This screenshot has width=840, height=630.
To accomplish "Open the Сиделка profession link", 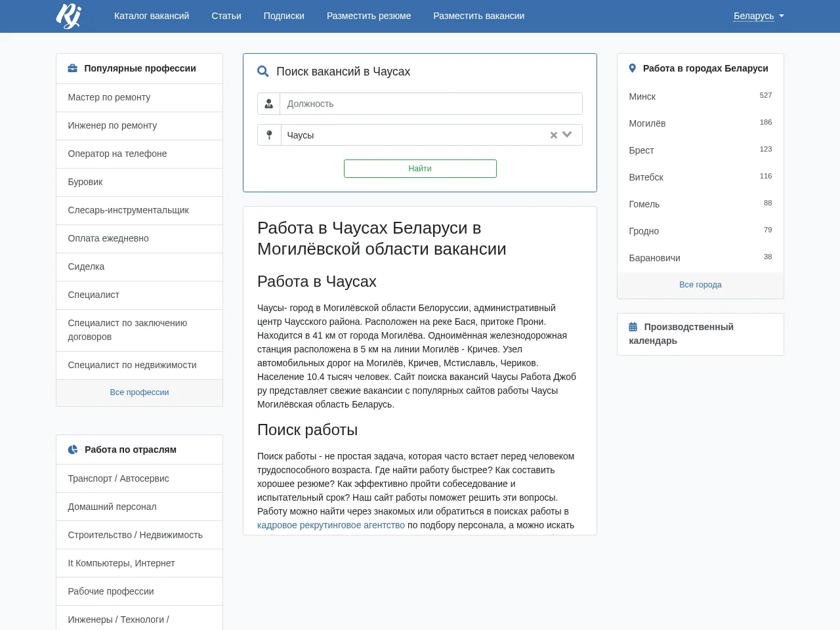I will [x=139, y=266].
